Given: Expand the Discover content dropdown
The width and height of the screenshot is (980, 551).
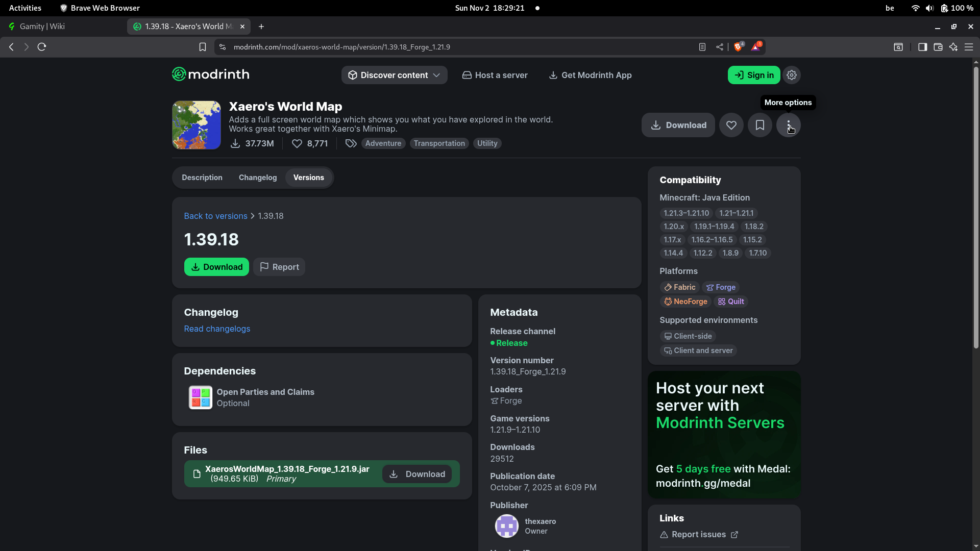Looking at the screenshot, I should [x=394, y=75].
